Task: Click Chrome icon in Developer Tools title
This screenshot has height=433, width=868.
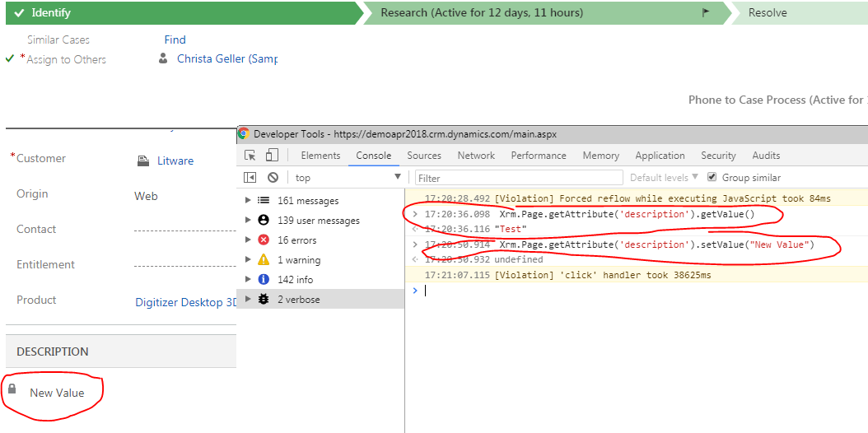Action: [x=244, y=134]
